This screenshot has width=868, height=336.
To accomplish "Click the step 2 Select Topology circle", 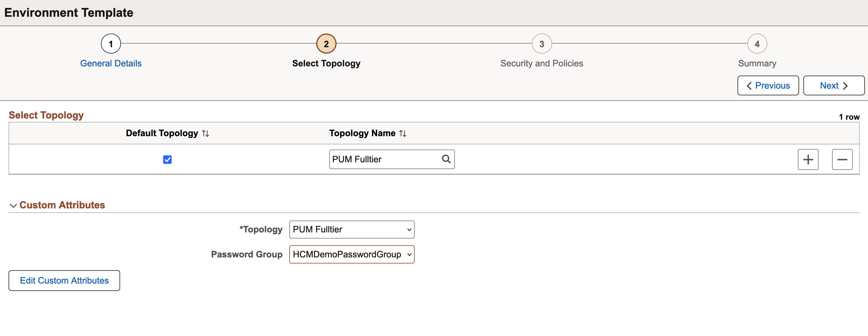I will (x=326, y=43).
